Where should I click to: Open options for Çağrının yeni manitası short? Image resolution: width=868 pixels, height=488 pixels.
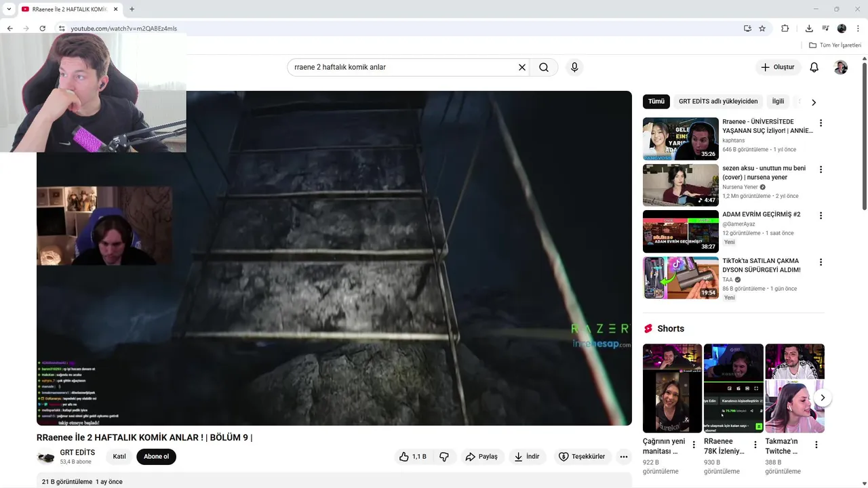pos(694,445)
